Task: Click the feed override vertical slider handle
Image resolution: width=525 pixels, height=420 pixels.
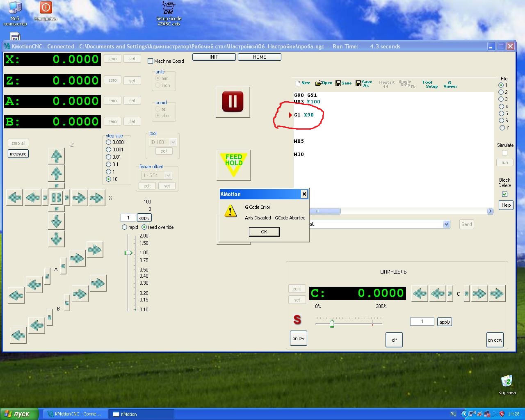Action: (x=128, y=253)
